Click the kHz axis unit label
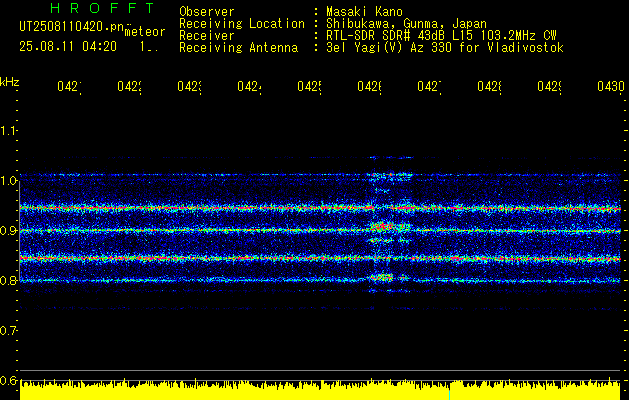Screen dimensions: 629x400 click(x=9, y=83)
